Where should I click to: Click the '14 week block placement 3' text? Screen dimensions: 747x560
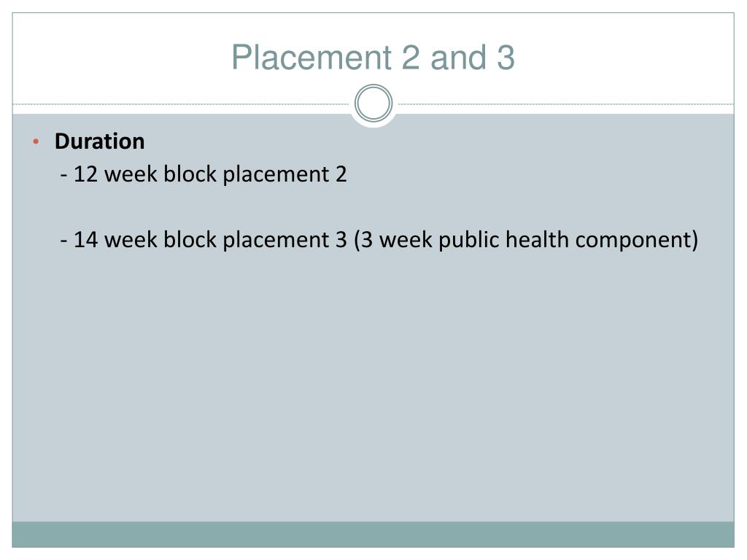tap(204, 239)
